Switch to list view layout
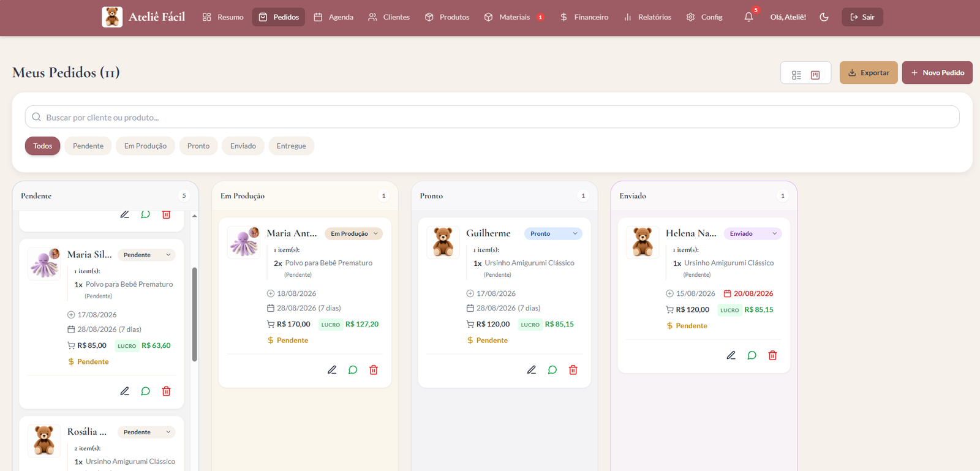Viewport: 980px width, 471px height. click(x=796, y=75)
